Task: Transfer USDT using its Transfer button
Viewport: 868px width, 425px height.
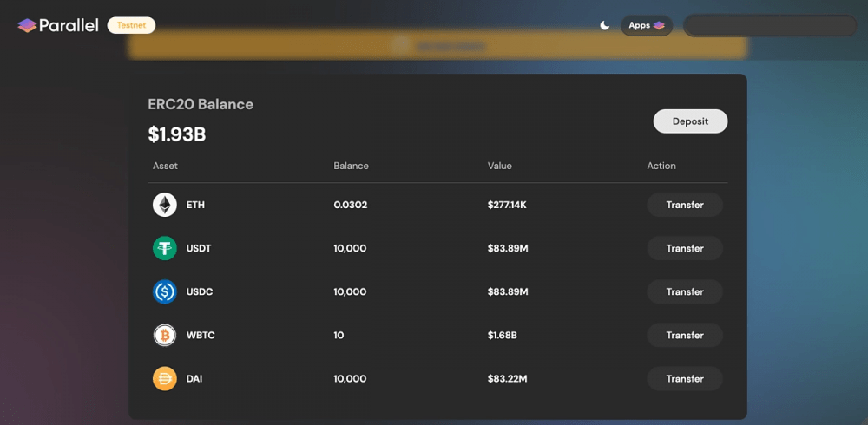Action: coord(685,248)
